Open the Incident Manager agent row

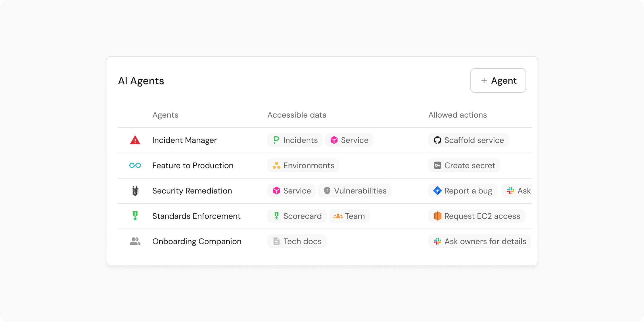[184, 140]
